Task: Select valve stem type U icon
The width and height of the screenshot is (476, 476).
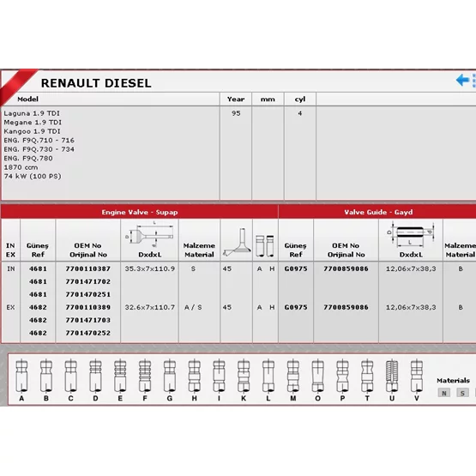Action: 392,377
